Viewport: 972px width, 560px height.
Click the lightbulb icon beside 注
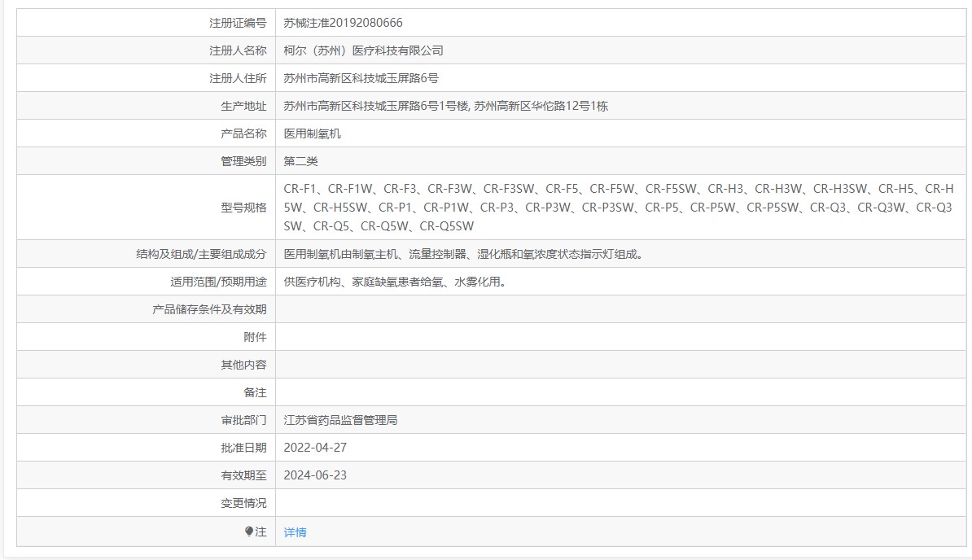point(249,532)
